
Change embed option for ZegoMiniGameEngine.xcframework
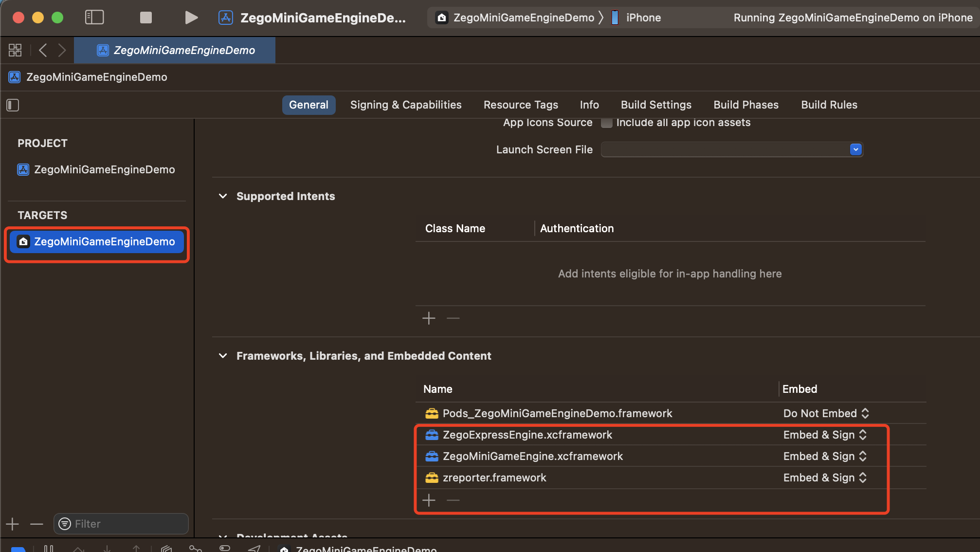point(825,456)
